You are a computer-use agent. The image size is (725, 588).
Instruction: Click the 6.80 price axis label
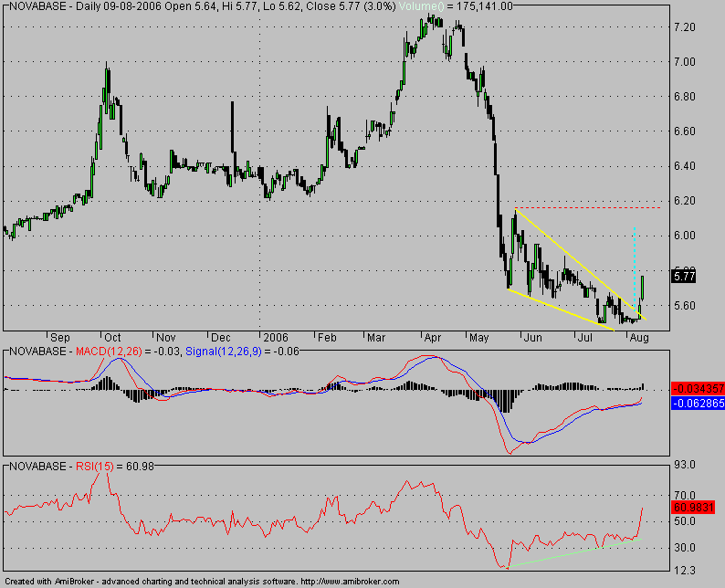pyautogui.click(x=685, y=97)
